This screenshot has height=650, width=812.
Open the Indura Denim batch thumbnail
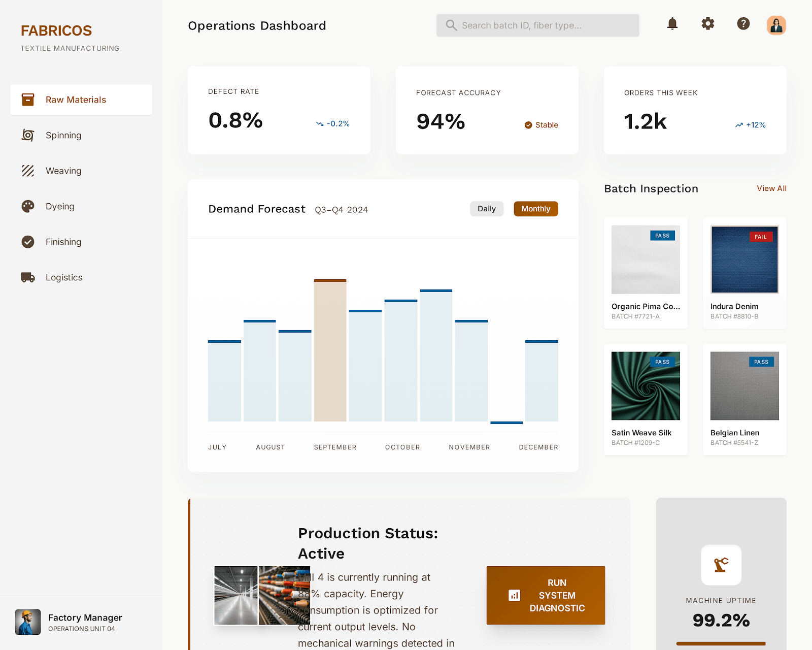pyautogui.click(x=745, y=259)
